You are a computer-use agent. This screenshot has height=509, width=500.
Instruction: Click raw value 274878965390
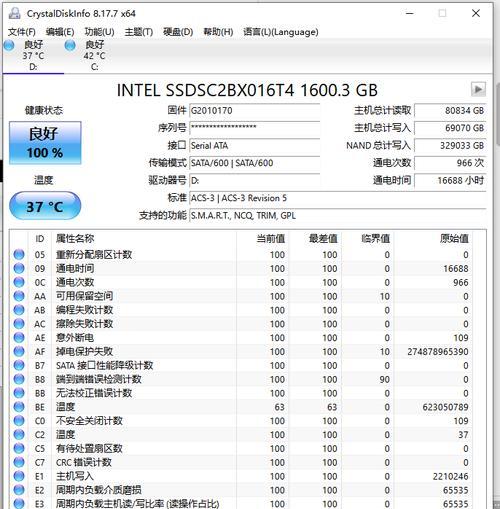click(438, 352)
